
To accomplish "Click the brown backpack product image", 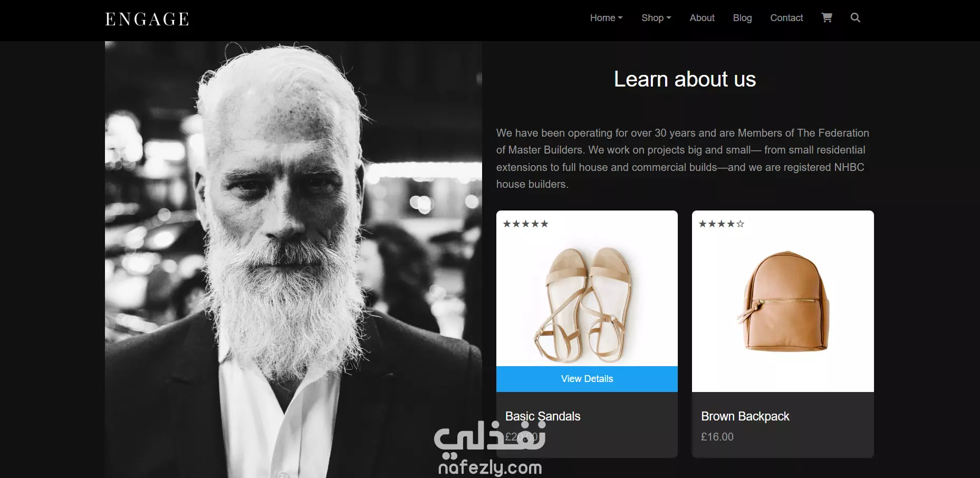I will pos(784,301).
